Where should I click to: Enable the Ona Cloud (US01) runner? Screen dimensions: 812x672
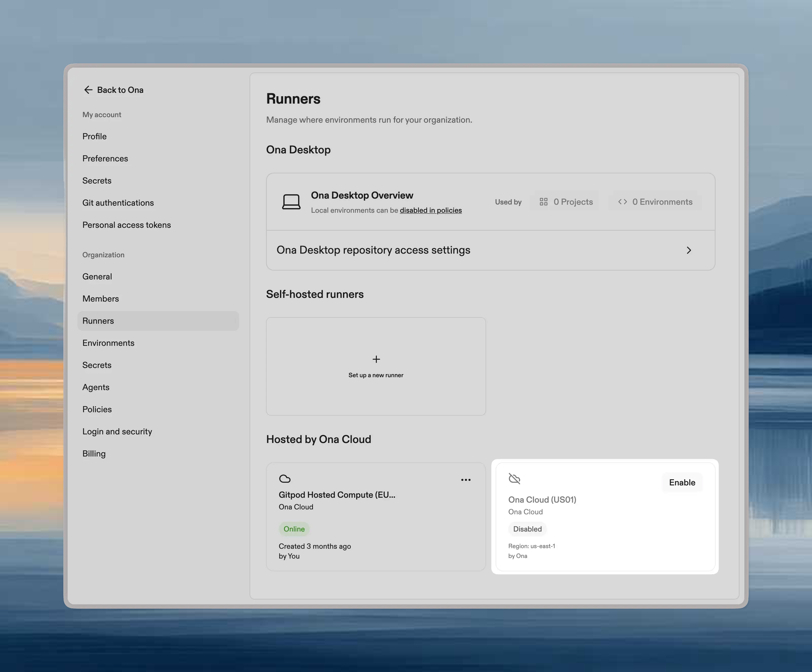click(x=682, y=483)
